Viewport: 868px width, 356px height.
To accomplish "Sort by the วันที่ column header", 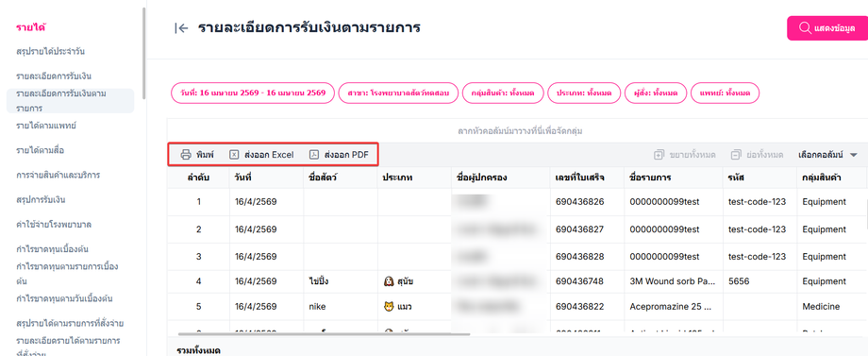I will pyautogui.click(x=267, y=178).
